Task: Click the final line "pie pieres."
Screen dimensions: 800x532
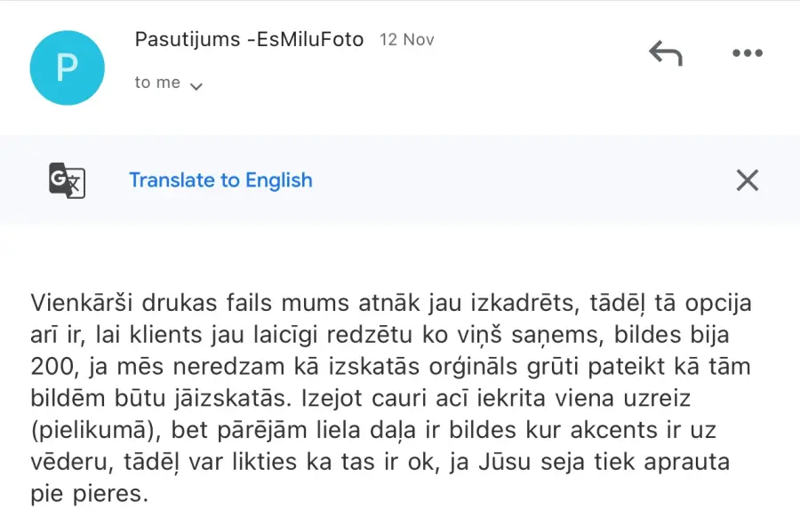Action: click(89, 495)
